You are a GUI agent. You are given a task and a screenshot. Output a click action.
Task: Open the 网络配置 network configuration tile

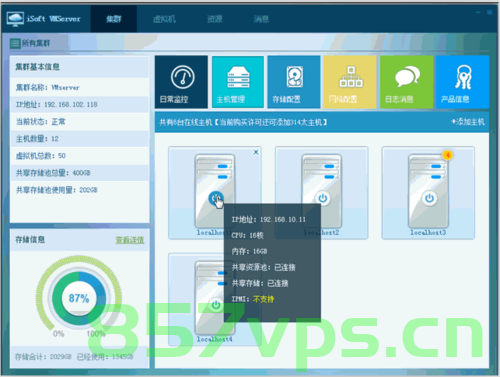(350, 82)
